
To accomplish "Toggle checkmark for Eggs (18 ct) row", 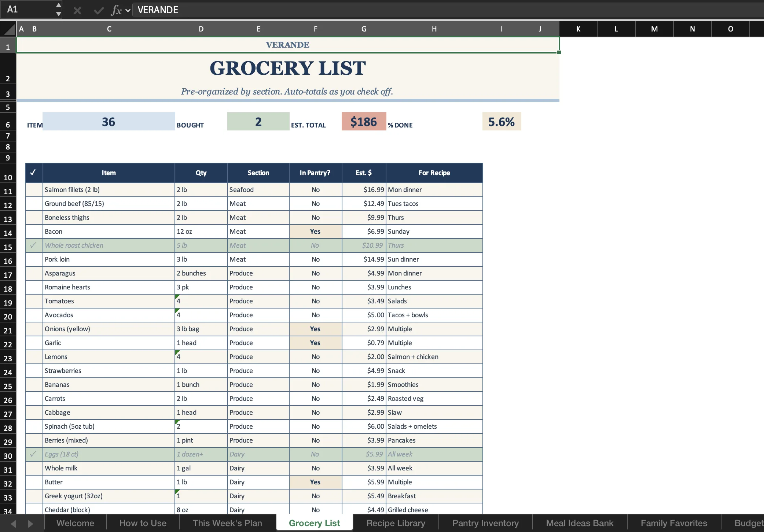I will coord(34,454).
